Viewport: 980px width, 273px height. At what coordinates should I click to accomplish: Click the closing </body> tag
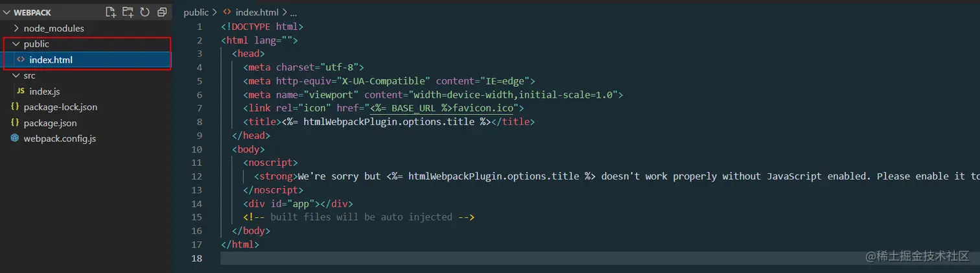[251, 231]
